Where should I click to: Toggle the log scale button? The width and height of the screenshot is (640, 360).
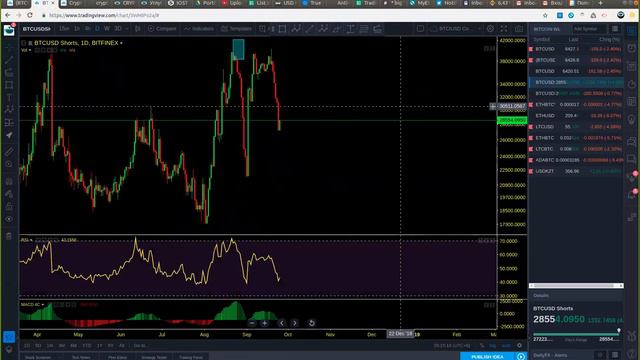(x=493, y=346)
